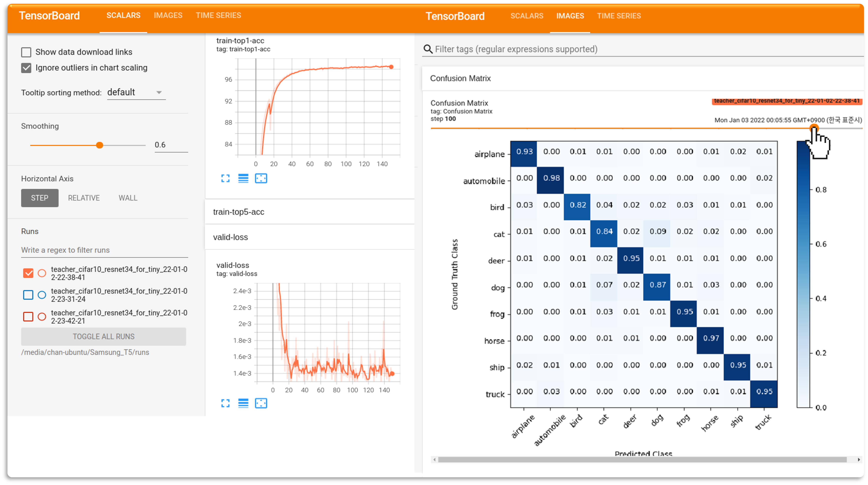Enable Show data download links checkbox

(x=26, y=52)
